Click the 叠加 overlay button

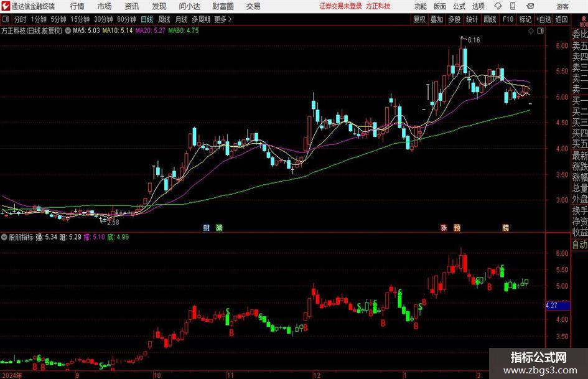click(437, 19)
